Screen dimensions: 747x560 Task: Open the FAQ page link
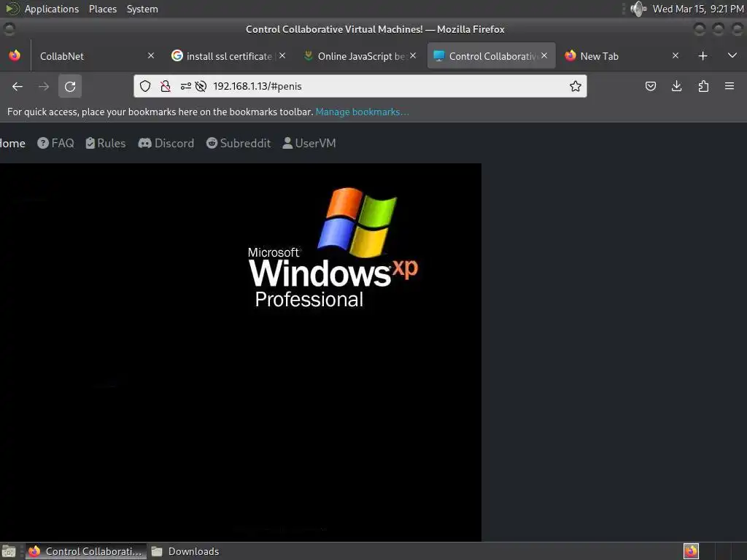coord(55,144)
